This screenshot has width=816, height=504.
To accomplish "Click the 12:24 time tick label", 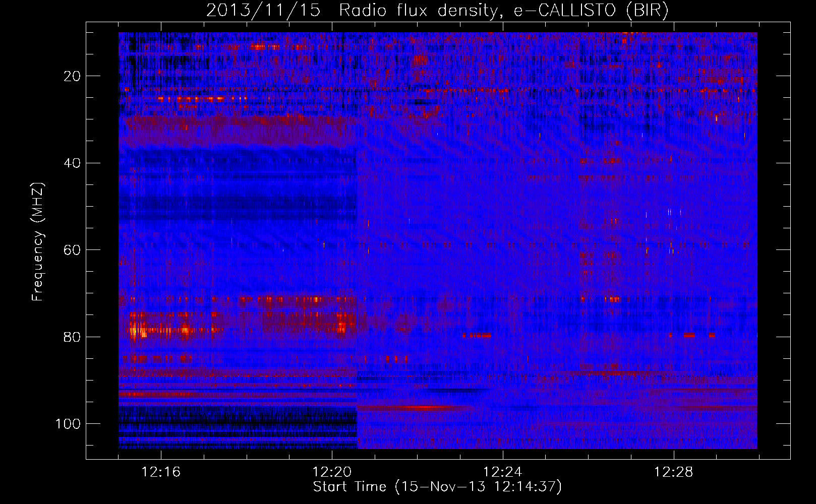I will [503, 472].
